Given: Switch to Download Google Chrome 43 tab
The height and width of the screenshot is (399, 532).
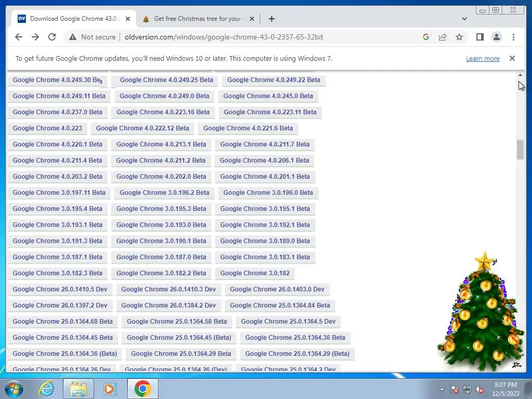Looking at the screenshot, I should 74,19.
